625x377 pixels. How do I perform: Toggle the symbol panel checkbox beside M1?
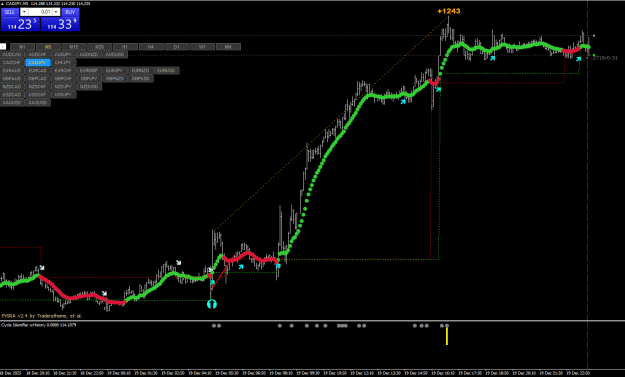tap(3, 47)
